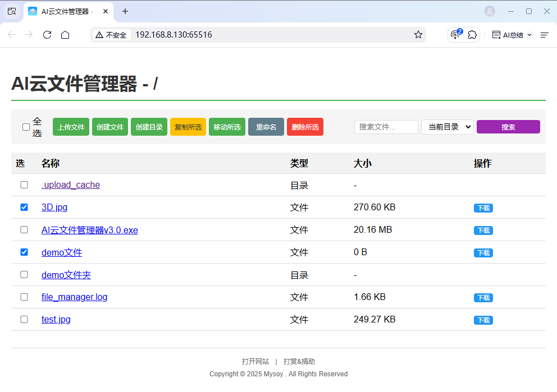Close the AI云文件管理器 tab
The width and height of the screenshot is (557, 392).
tap(106, 11)
